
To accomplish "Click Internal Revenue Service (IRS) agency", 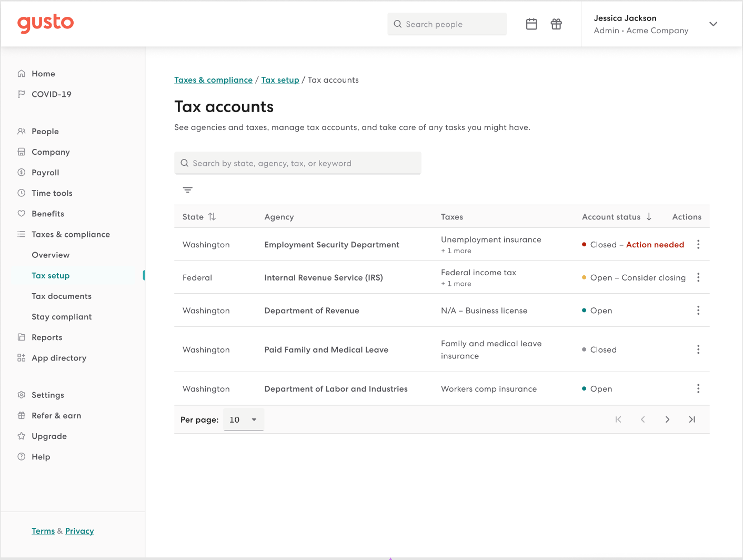I will click(324, 277).
